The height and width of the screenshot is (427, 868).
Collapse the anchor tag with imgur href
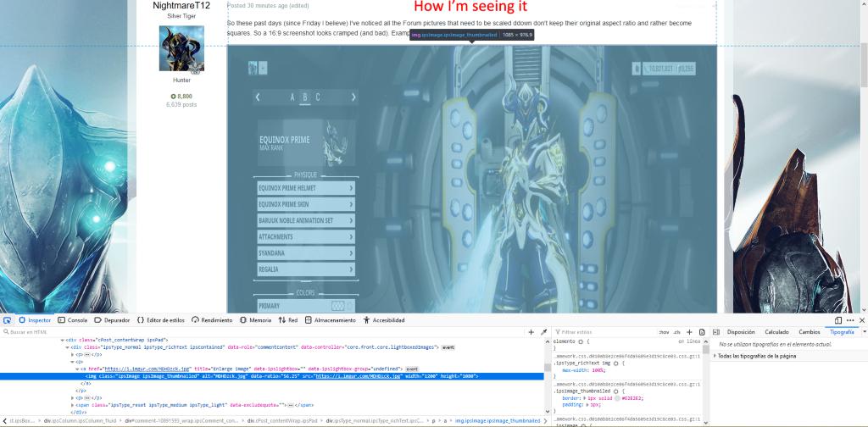[x=77, y=369]
